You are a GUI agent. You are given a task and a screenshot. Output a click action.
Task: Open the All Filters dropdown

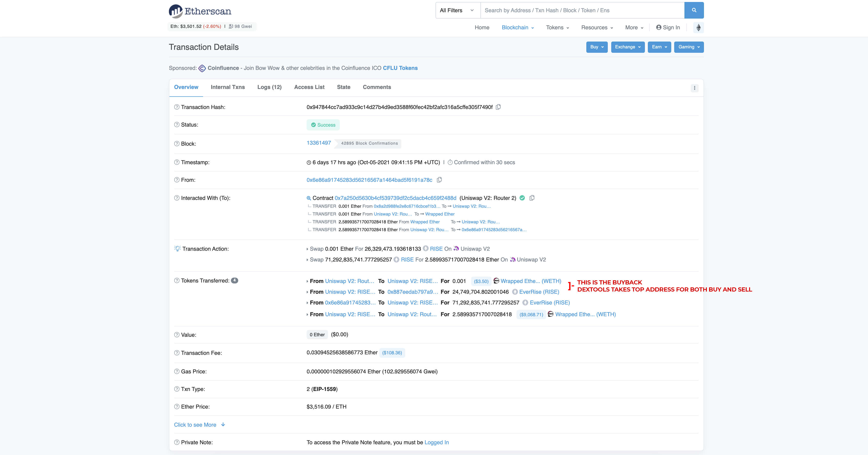458,10
